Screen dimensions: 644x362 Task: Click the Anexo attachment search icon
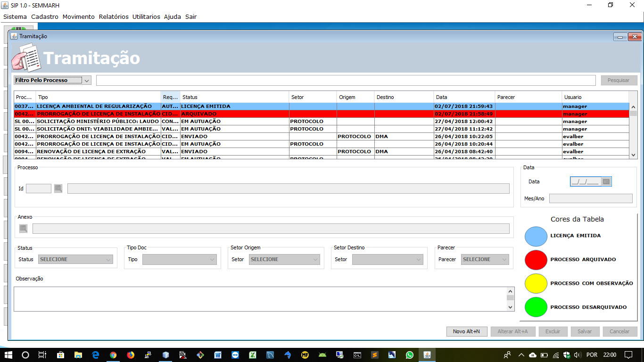[x=23, y=229]
